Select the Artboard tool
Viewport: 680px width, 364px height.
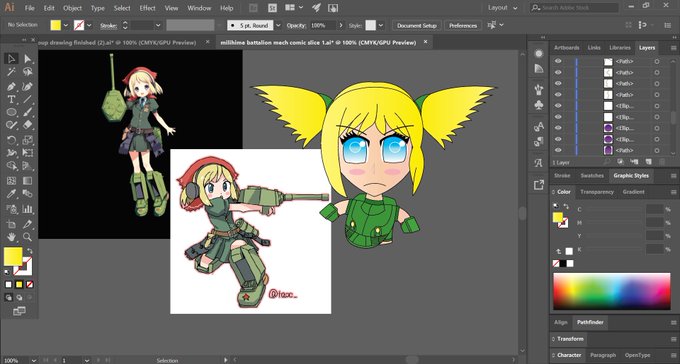coord(11,224)
